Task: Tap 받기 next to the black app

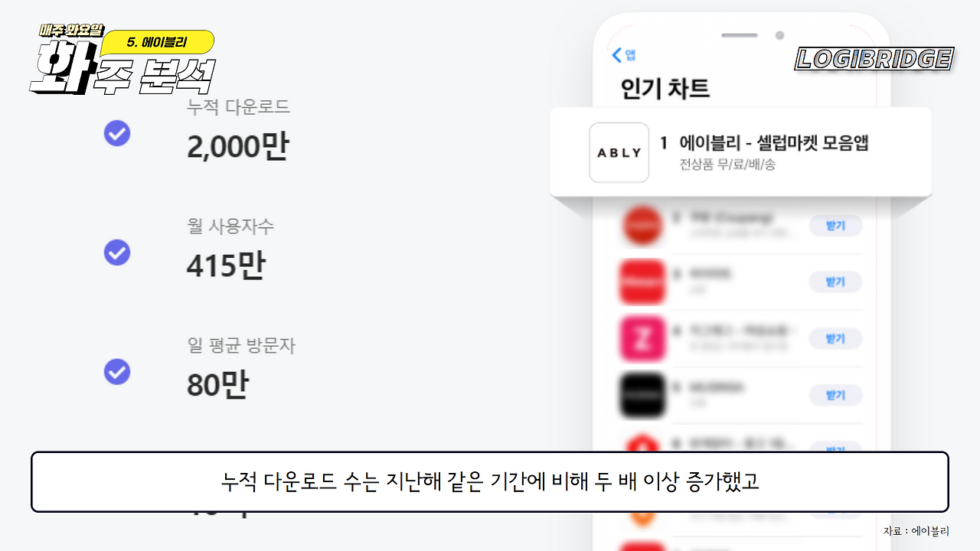Action: (x=835, y=395)
